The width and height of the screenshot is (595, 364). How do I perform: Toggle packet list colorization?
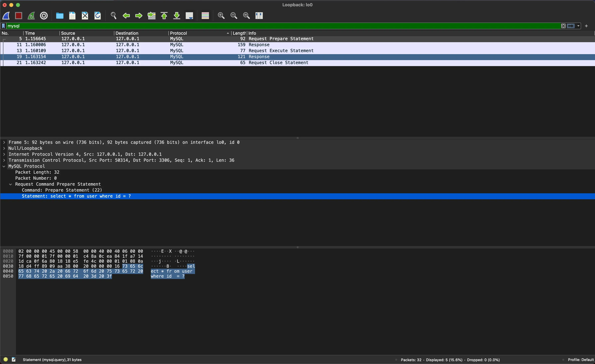(205, 16)
